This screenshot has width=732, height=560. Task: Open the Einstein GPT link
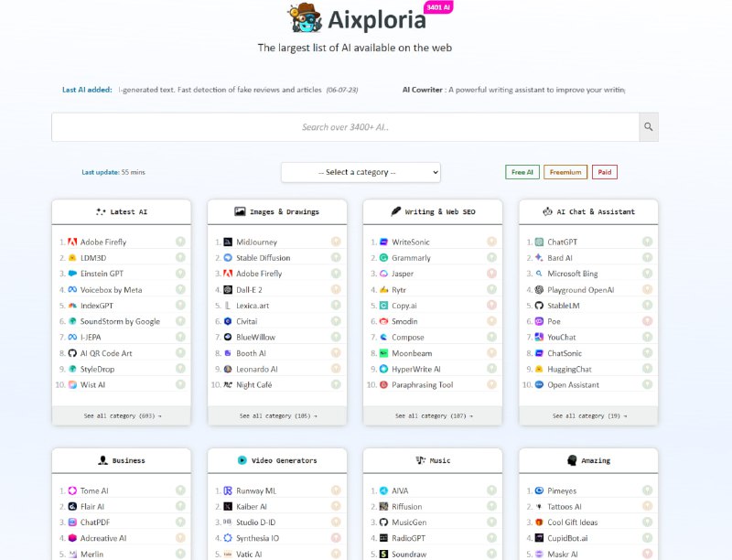102,274
